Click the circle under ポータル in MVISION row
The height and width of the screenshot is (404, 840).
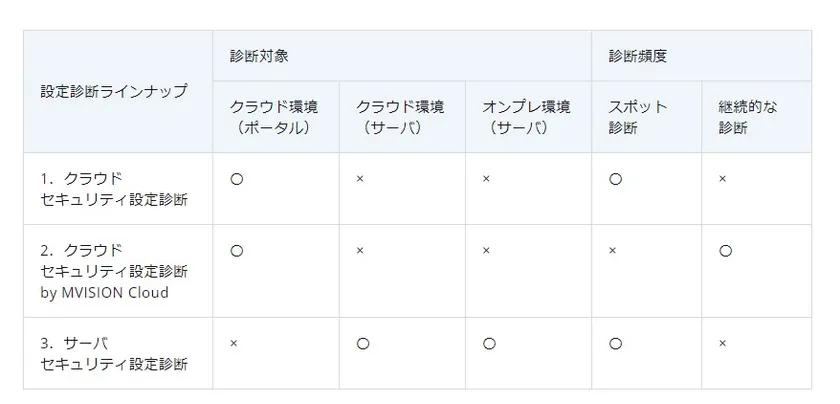[x=237, y=251]
